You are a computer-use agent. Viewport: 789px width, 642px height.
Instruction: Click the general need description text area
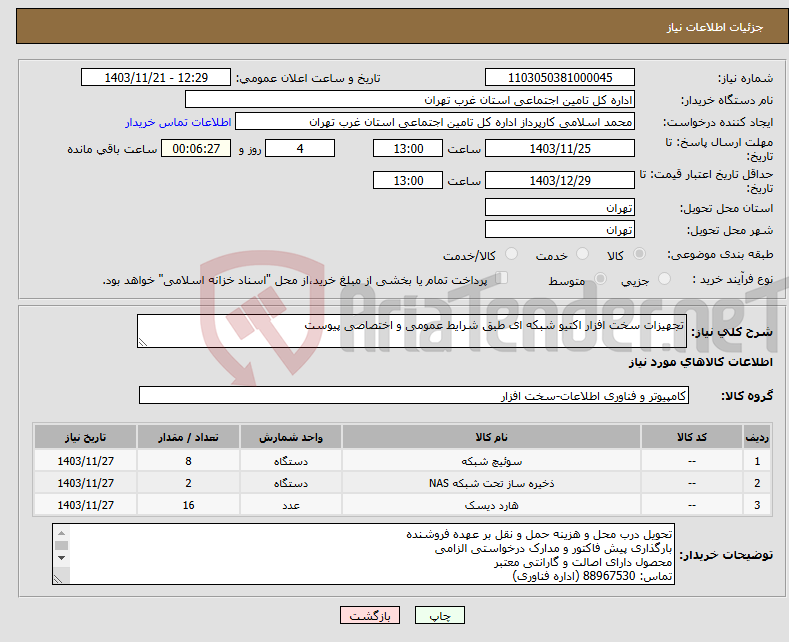pyautogui.click(x=412, y=331)
